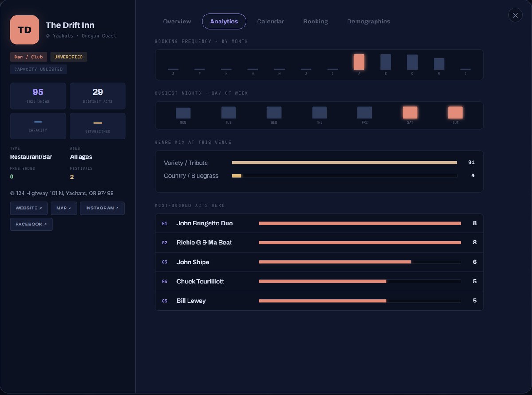Screen dimensions: 532x395
Task: Click the November bar in monthly chart
Action: [439, 64]
